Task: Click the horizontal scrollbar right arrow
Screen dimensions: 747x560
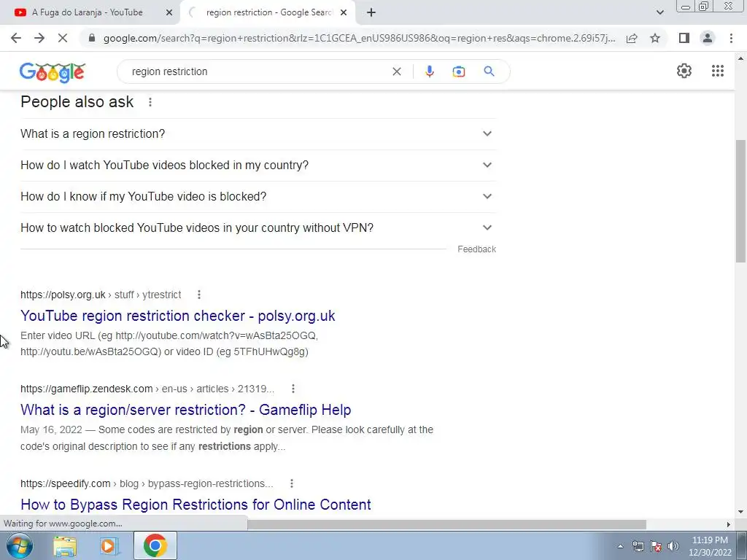Action: 728,524
